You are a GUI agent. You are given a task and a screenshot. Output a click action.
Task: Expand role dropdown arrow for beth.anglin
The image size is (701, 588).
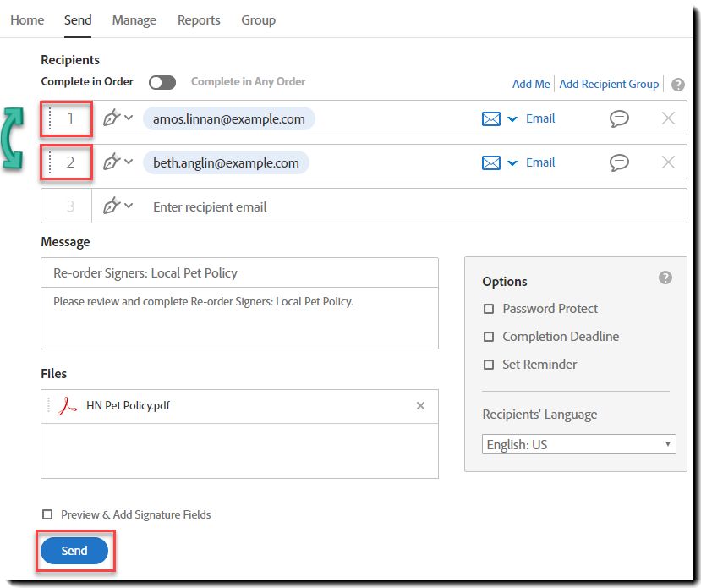point(129,162)
